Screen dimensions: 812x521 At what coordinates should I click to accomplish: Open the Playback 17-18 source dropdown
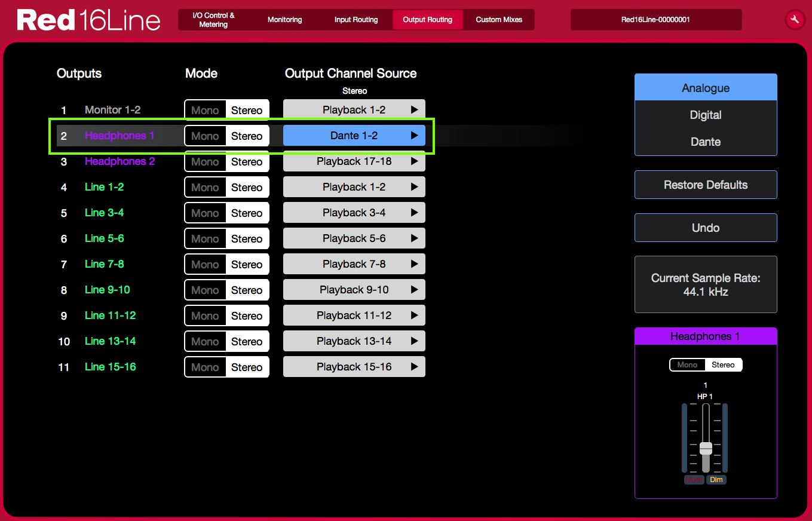point(354,161)
